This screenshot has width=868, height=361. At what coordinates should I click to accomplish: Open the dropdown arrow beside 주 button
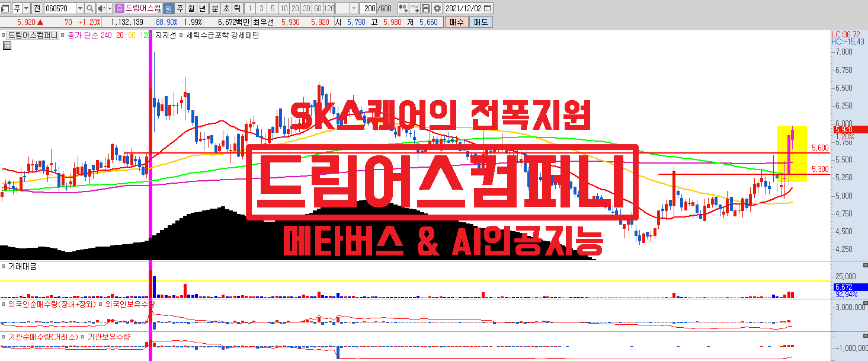tap(27, 8)
